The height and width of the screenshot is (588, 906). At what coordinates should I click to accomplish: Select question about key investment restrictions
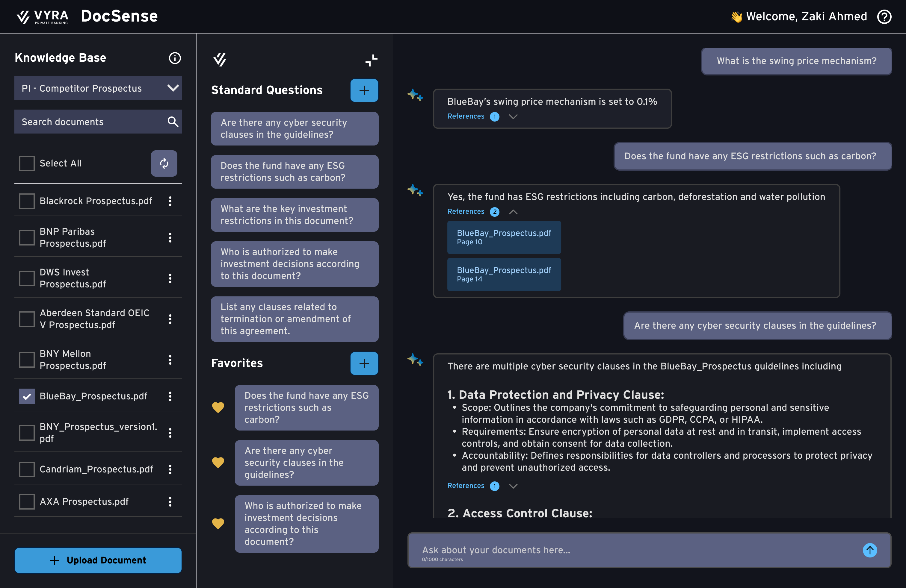point(295,215)
